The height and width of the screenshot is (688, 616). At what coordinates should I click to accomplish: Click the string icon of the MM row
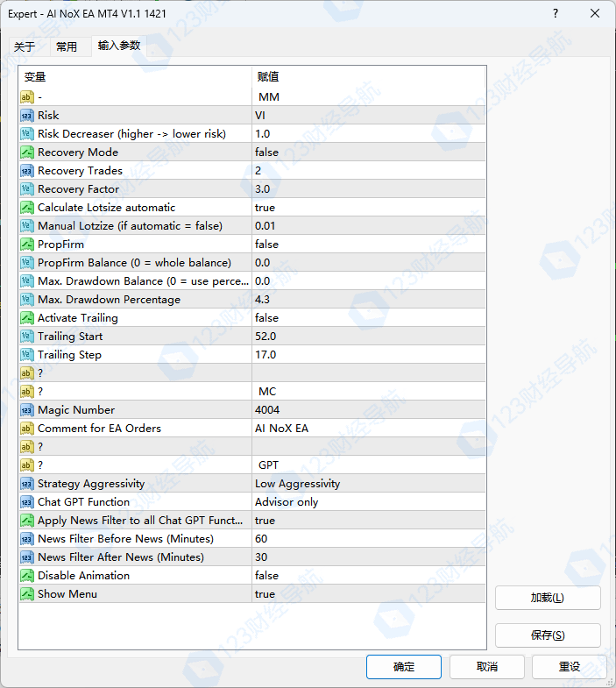tap(27, 97)
